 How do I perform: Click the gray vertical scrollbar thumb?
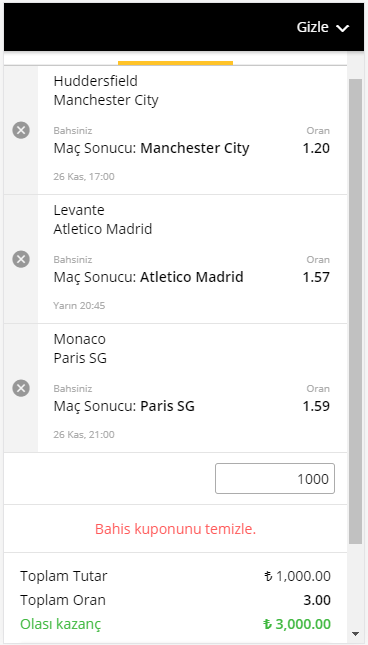click(355, 311)
